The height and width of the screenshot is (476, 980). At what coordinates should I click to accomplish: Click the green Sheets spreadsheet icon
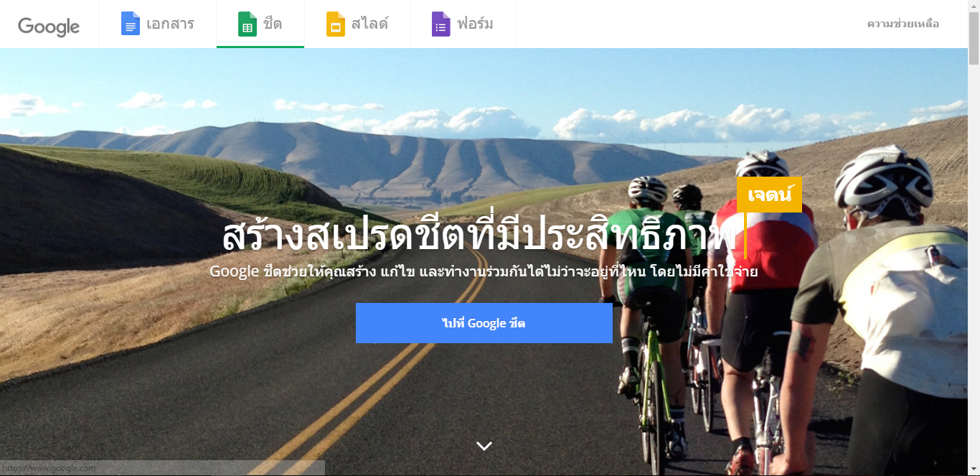247,24
